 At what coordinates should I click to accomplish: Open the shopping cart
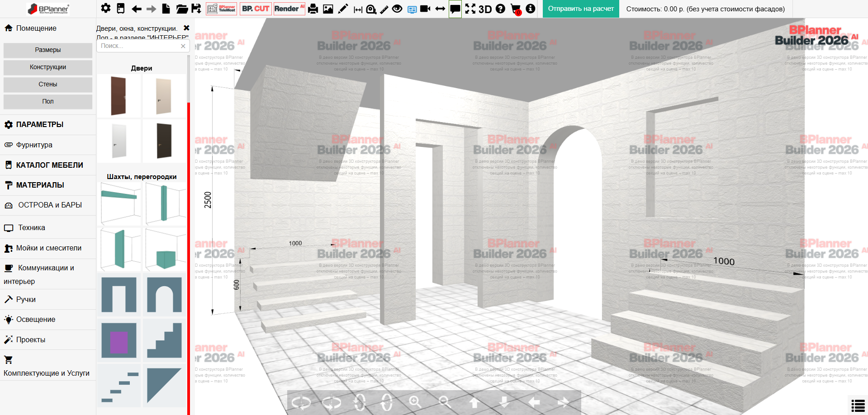click(516, 9)
